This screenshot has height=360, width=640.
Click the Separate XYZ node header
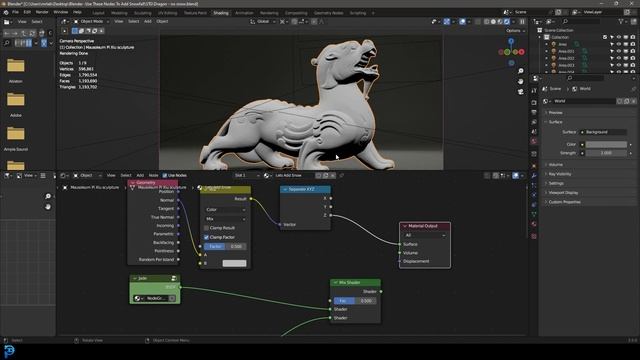305,189
